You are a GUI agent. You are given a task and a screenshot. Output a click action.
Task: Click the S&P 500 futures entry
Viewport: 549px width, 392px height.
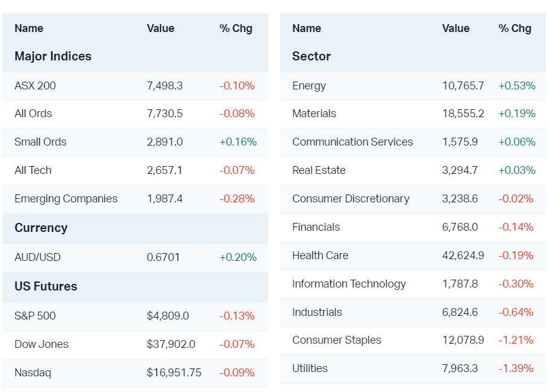click(35, 316)
